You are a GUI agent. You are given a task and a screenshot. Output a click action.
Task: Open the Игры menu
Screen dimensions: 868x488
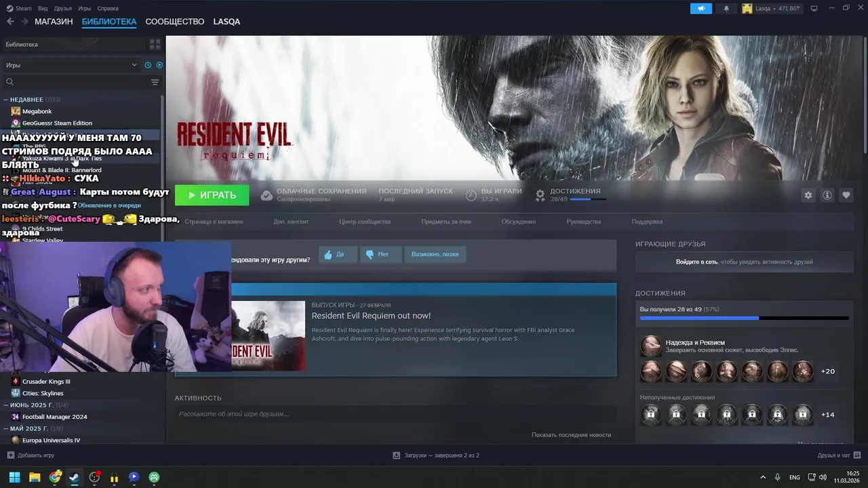[x=84, y=8]
